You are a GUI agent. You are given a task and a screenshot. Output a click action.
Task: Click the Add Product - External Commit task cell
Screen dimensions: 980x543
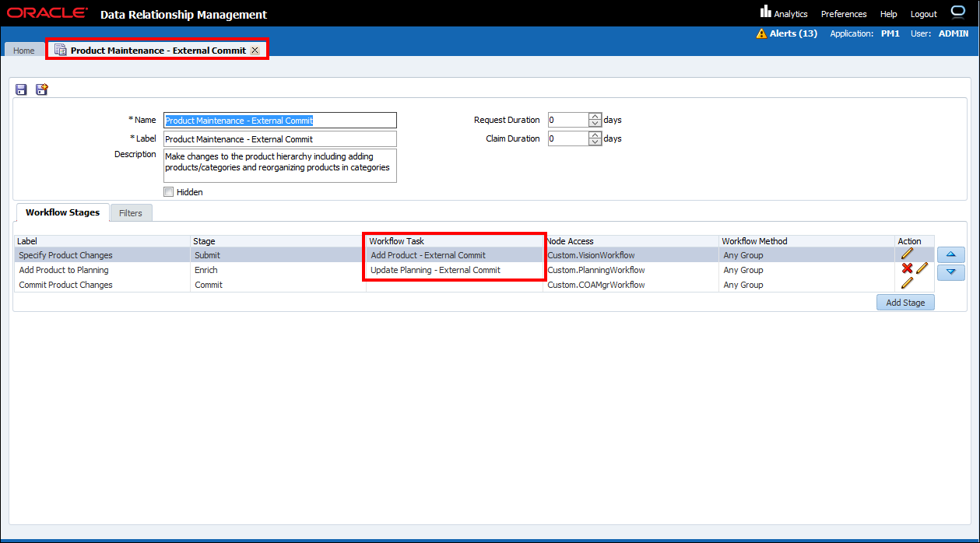pyautogui.click(x=428, y=255)
